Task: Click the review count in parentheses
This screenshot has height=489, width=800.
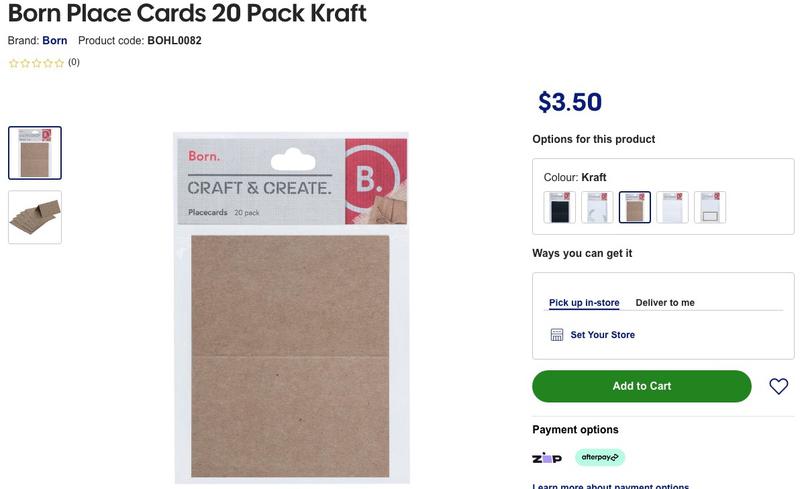Action: pos(74,62)
